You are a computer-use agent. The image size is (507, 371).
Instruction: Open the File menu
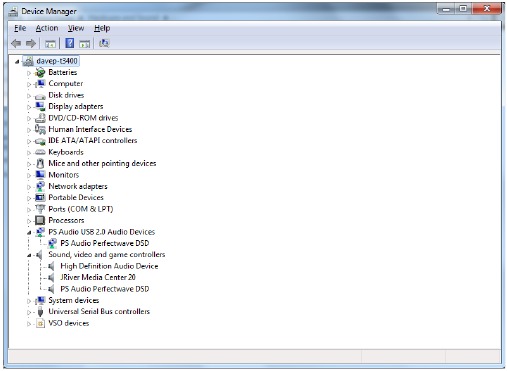(20, 28)
